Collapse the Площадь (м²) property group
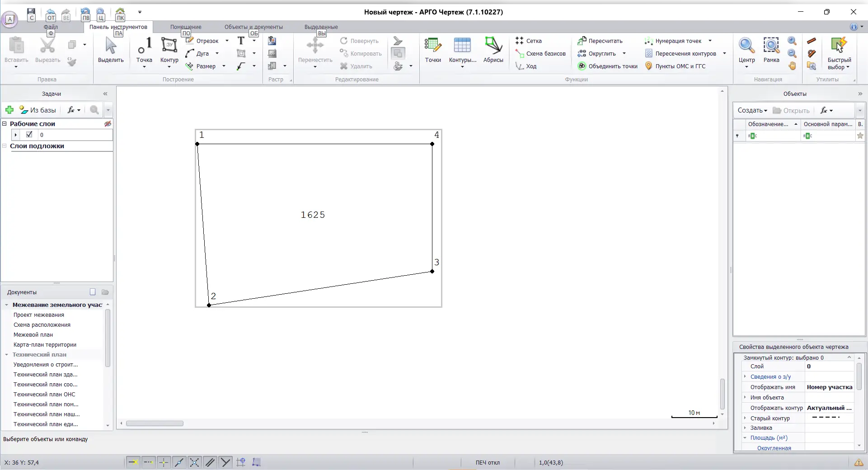Image resolution: width=868 pixels, height=470 pixels. click(x=745, y=437)
